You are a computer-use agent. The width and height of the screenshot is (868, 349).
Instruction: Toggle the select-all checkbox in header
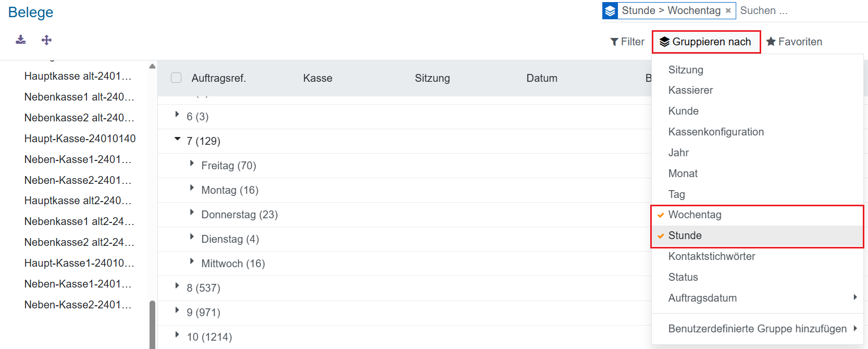click(x=176, y=78)
